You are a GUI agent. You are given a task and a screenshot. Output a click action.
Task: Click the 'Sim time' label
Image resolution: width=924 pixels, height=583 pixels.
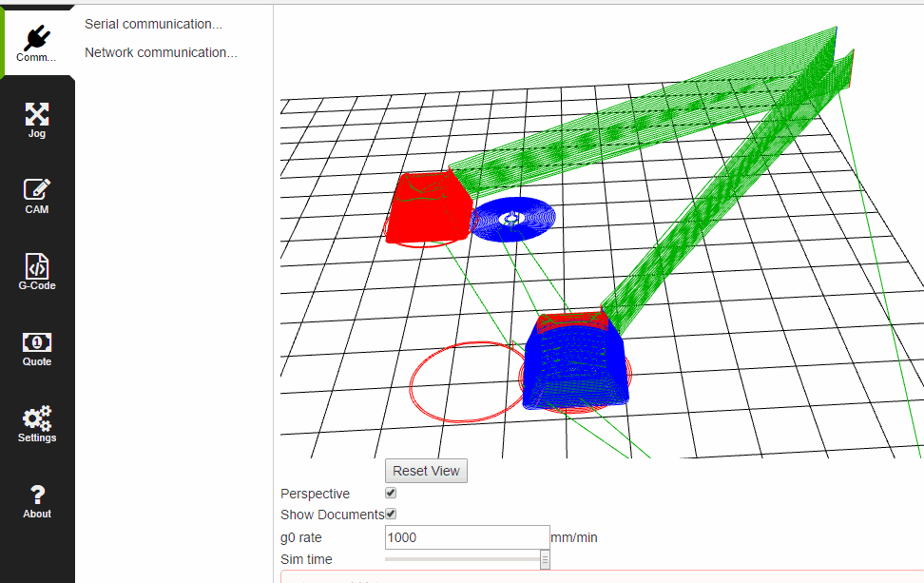click(306, 559)
